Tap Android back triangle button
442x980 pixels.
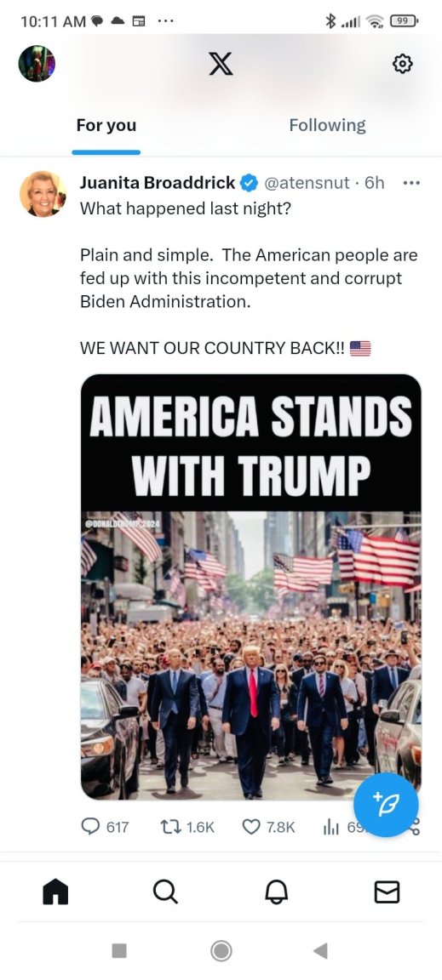pyautogui.click(x=320, y=950)
